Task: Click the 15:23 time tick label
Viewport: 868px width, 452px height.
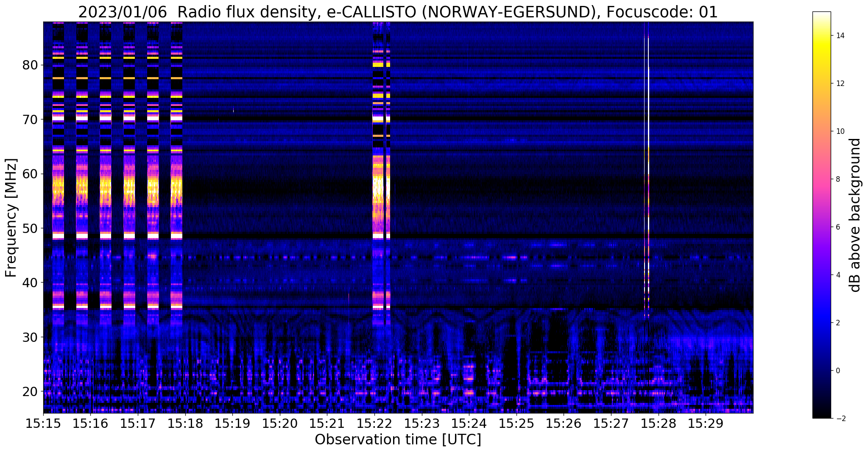Action: tap(421, 423)
